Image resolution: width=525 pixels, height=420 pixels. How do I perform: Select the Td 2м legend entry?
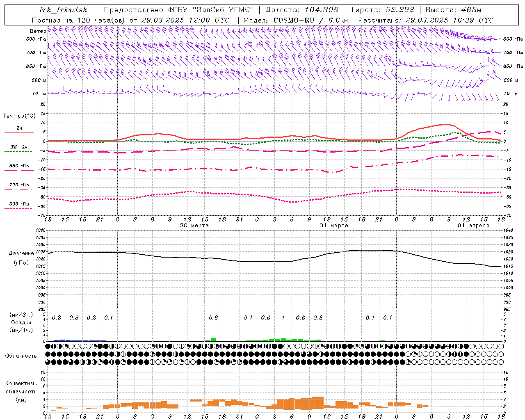click(19, 147)
